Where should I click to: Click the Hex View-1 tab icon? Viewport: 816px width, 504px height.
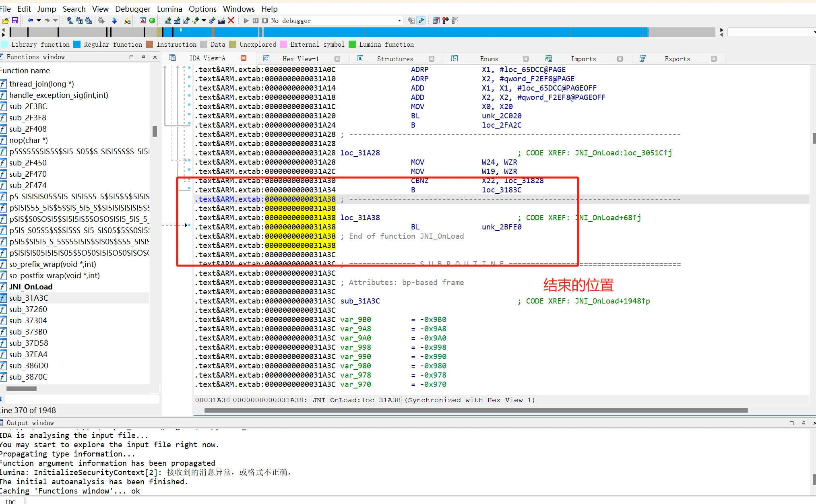(266, 59)
